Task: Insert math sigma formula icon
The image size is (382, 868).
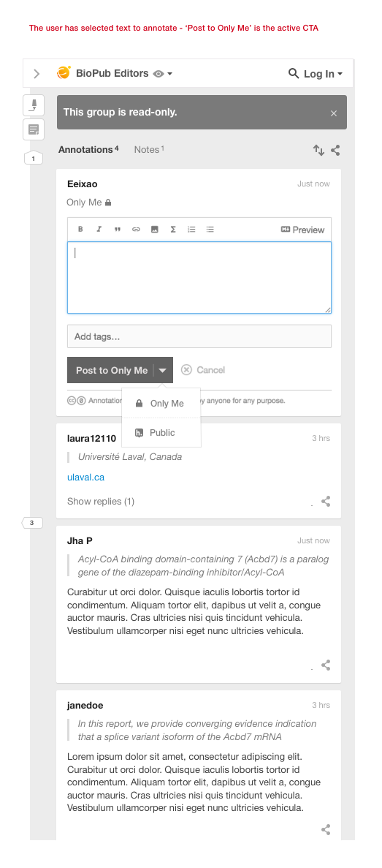Action: (173, 229)
